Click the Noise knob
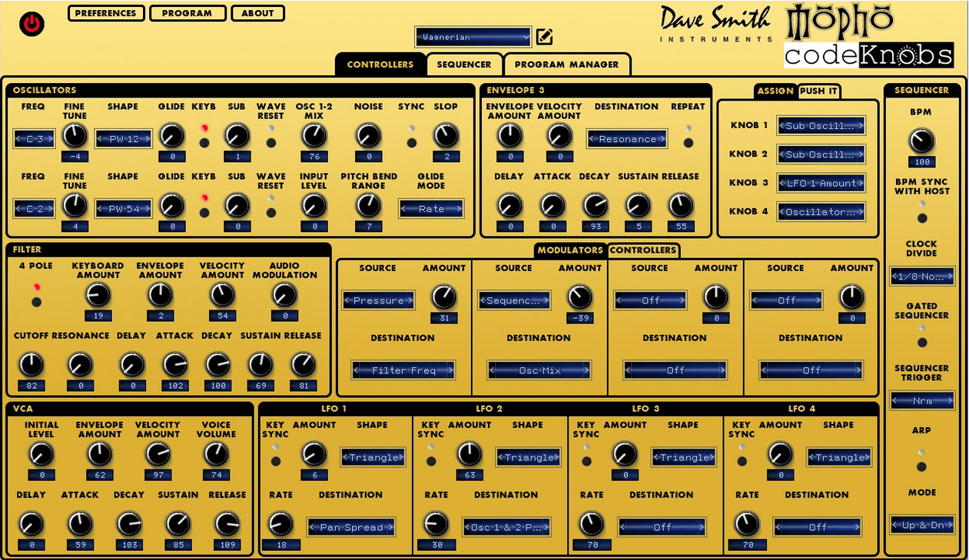The height and width of the screenshot is (560, 969). pyautogui.click(x=369, y=136)
